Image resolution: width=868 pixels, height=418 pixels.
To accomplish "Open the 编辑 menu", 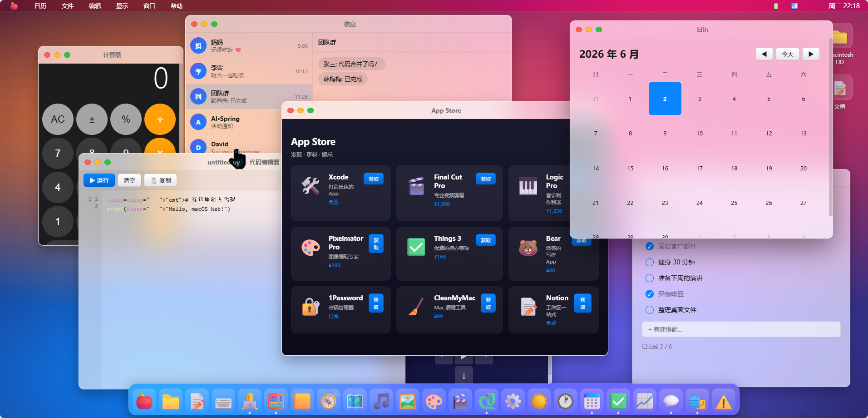I will pos(95,6).
